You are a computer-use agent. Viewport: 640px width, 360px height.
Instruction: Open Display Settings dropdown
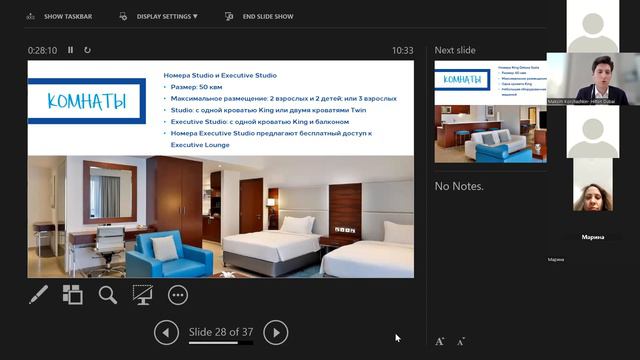167,16
